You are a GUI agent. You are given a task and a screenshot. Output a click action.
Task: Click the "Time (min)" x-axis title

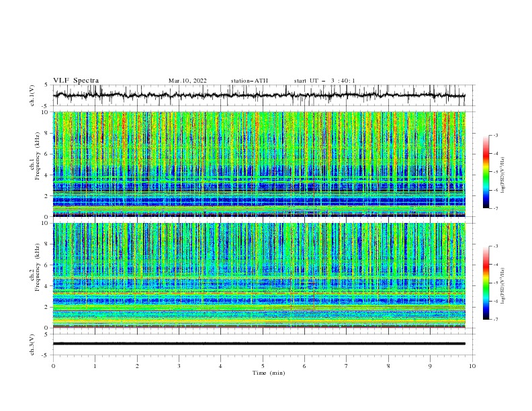269,373
